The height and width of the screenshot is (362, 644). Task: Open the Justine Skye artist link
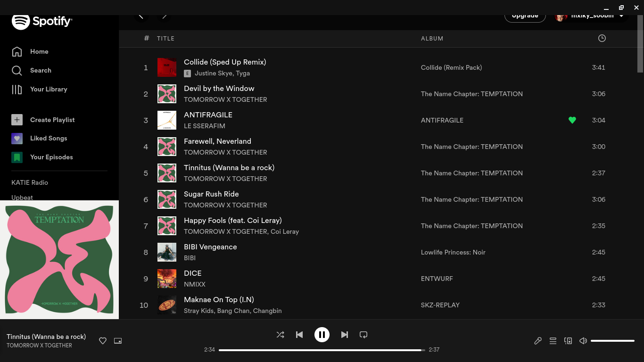[x=213, y=73]
